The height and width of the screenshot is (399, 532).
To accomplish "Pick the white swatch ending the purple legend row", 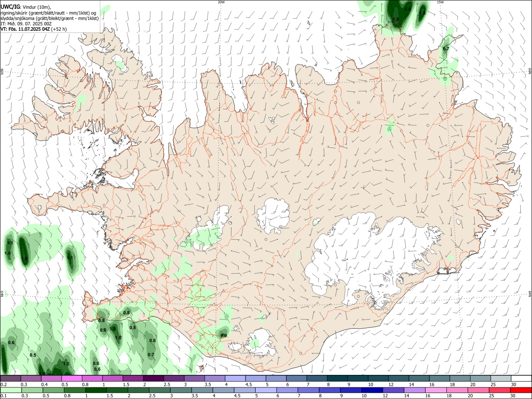I will click(521, 379).
